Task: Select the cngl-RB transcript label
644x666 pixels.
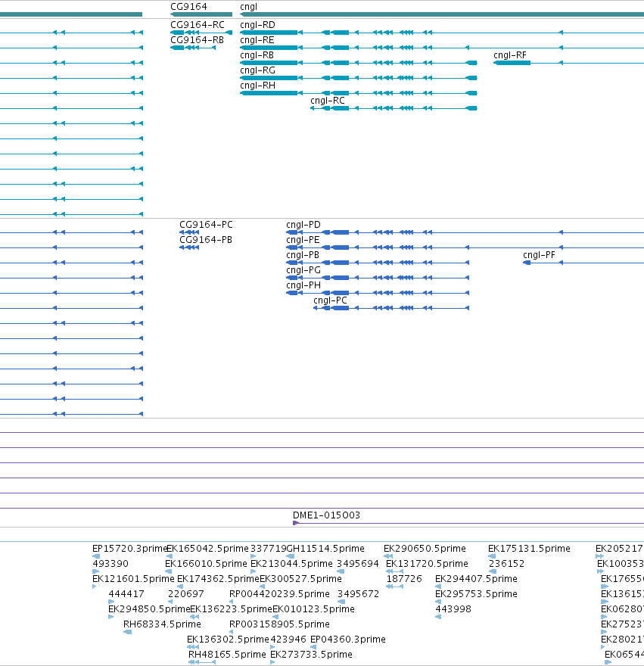Action: coord(257,55)
